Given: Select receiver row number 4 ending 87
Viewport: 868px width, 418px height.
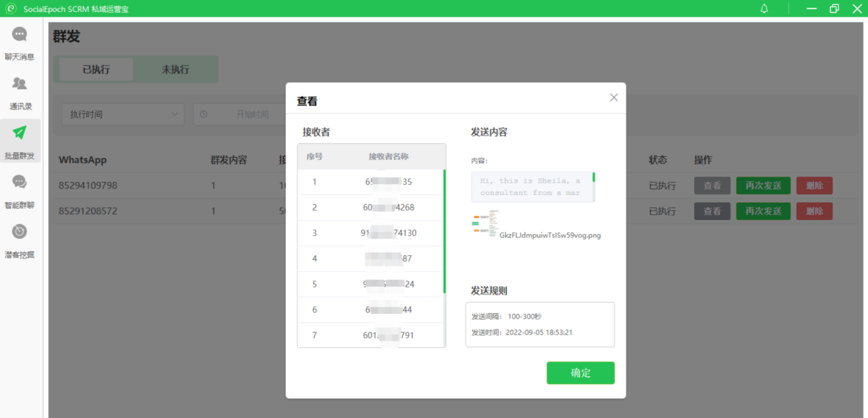Looking at the screenshot, I should 370,258.
